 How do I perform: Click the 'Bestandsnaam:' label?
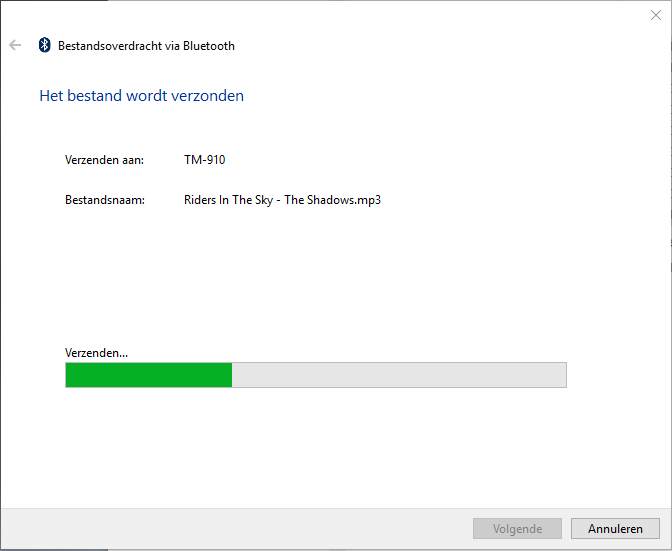(x=105, y=200)
